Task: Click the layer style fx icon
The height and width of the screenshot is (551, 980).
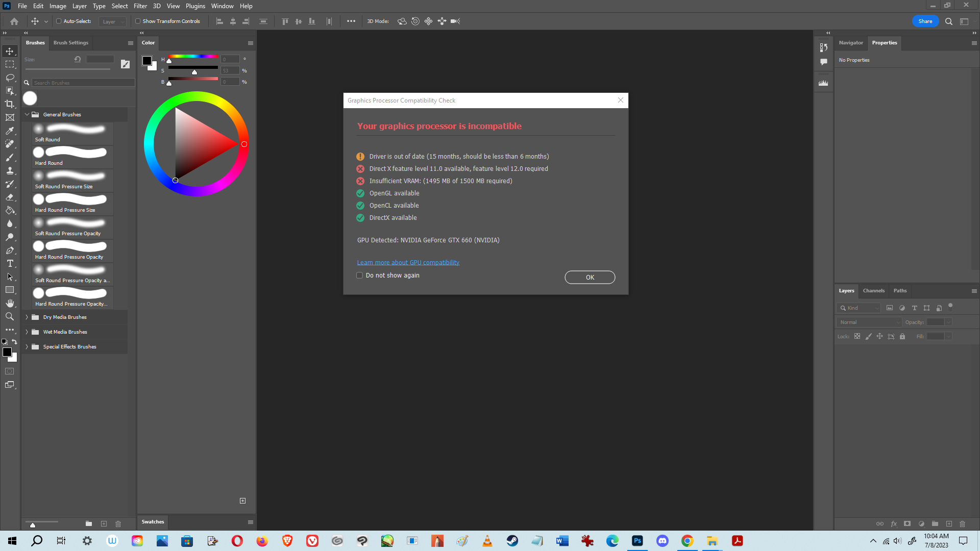Action: [894, 524]
